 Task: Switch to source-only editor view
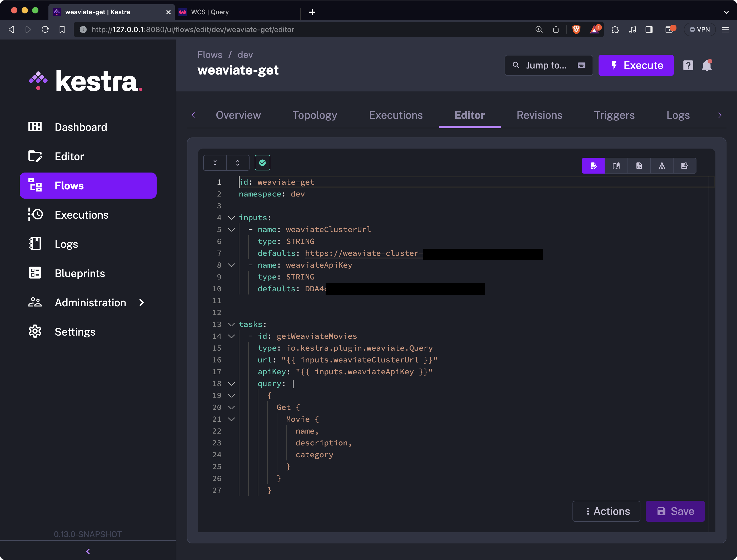coord(593,166)
